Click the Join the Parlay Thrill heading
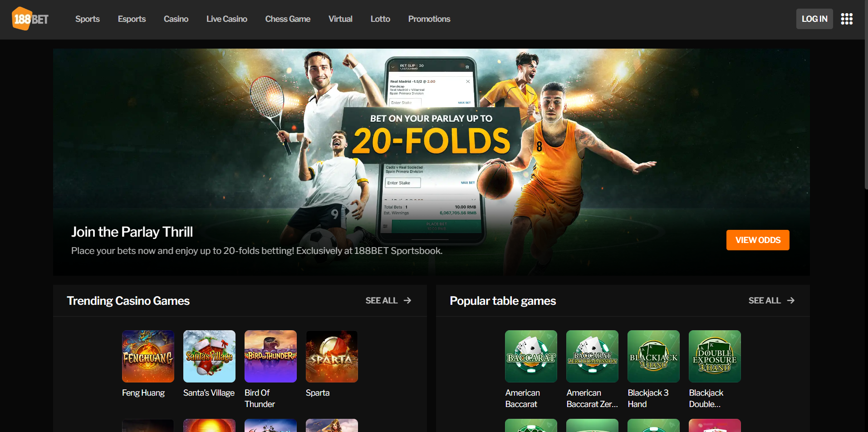 [x=132, y=232]
